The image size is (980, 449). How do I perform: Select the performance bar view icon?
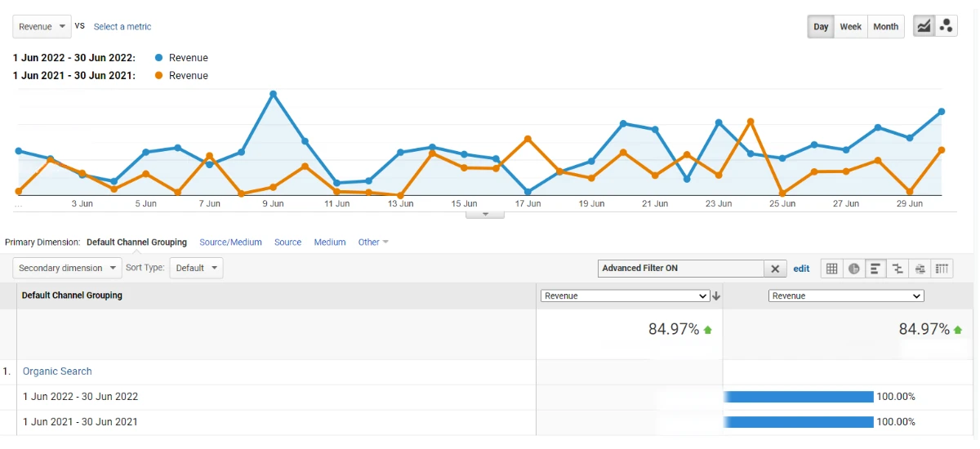pyautogui.click(x=875, y=269)
